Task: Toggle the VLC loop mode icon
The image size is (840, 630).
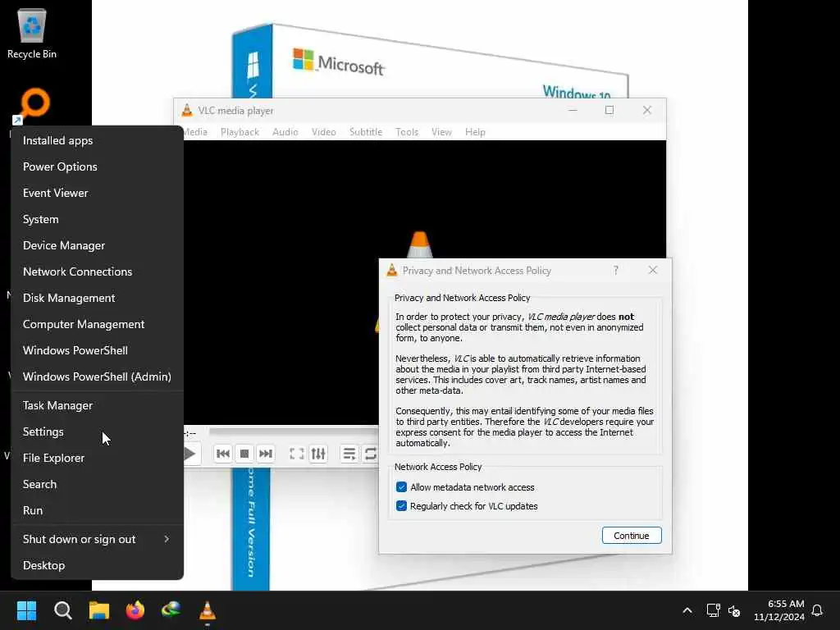Action: coord(370,454)
